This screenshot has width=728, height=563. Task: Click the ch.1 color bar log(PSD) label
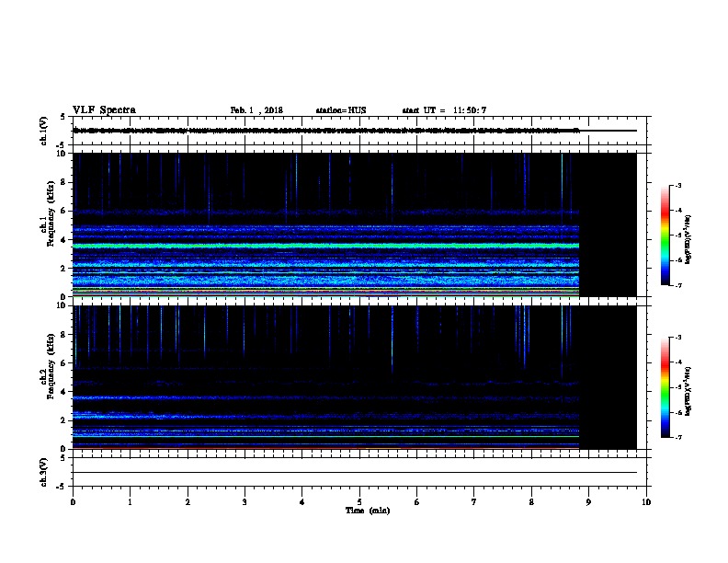click(688, 239)
